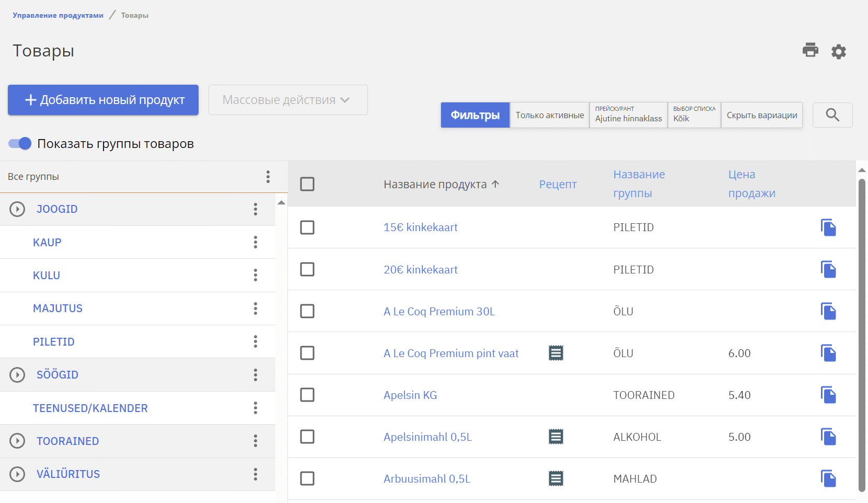Select the KAUP group in sidebar

(47, 243)
